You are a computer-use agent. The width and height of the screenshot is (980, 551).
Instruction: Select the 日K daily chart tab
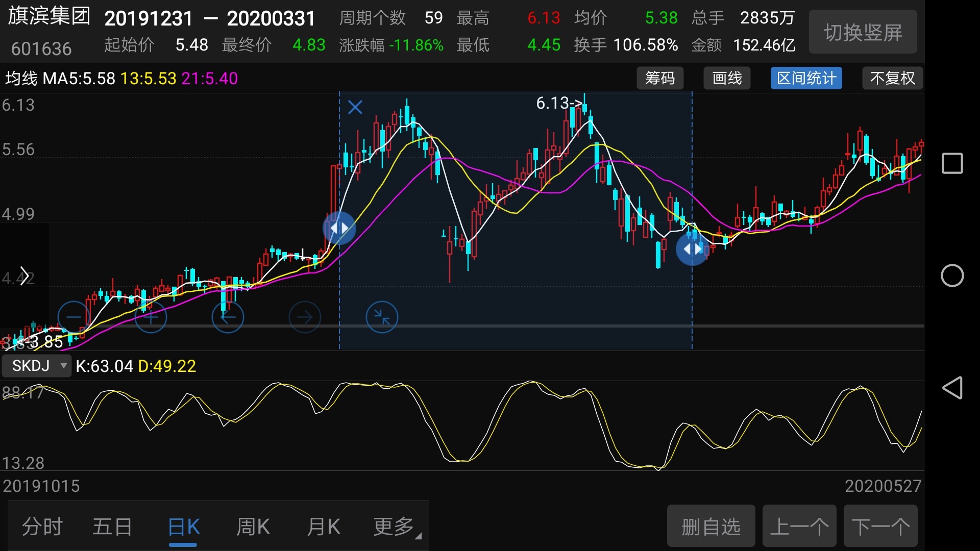click(183, 527)
